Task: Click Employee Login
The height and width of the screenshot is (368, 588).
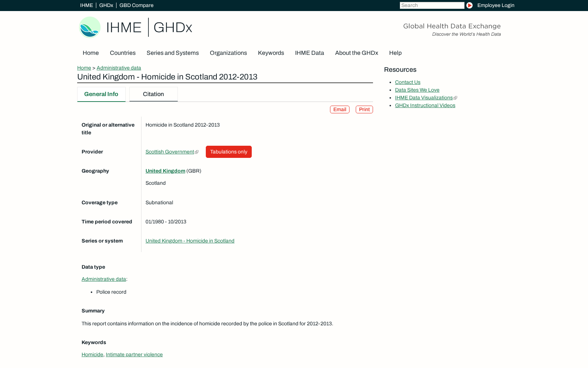Action: click(496, 5)
